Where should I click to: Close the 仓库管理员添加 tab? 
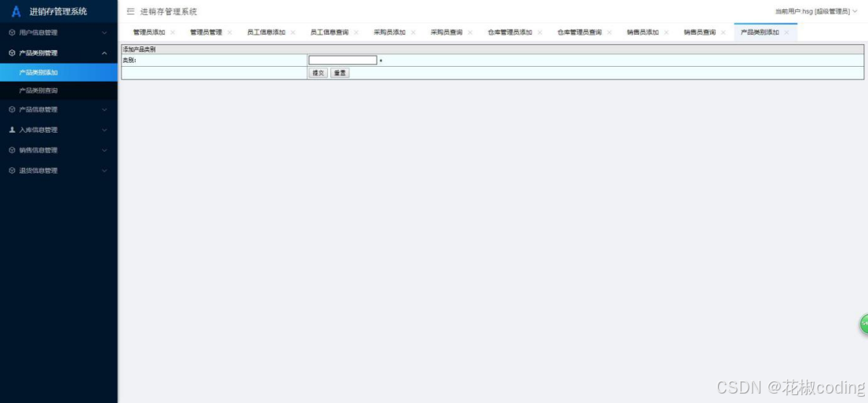pyautogui.click(x=540, y=32)
